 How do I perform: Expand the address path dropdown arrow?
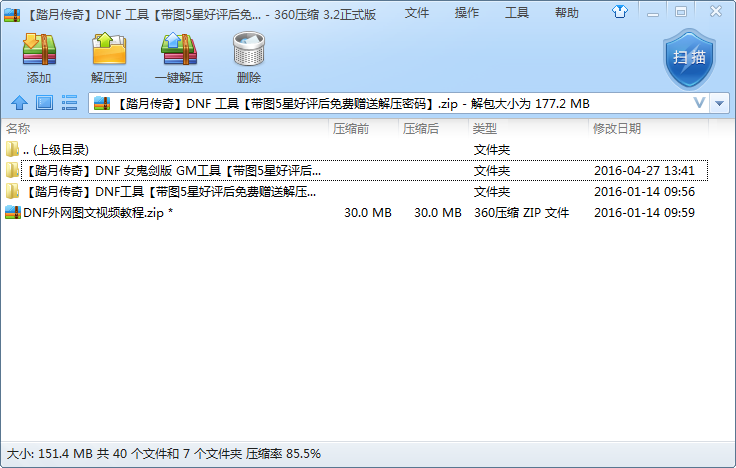[x=699, y=103]
